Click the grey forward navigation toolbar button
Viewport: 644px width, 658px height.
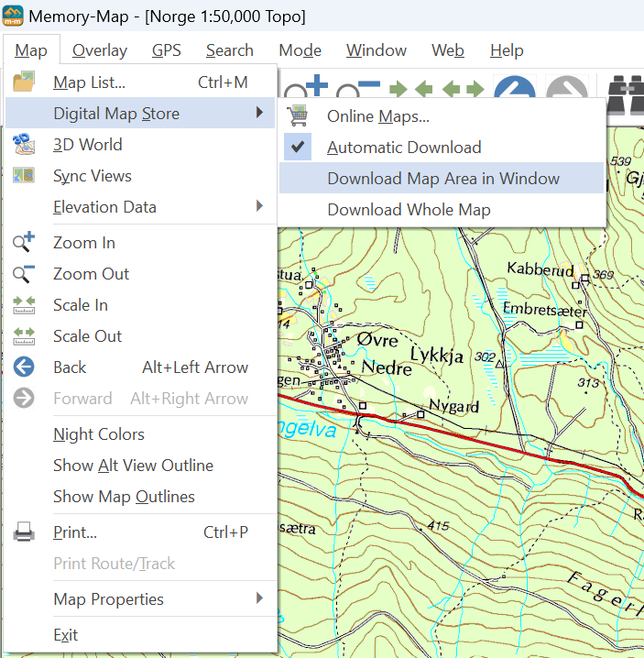tap(567, 87)
